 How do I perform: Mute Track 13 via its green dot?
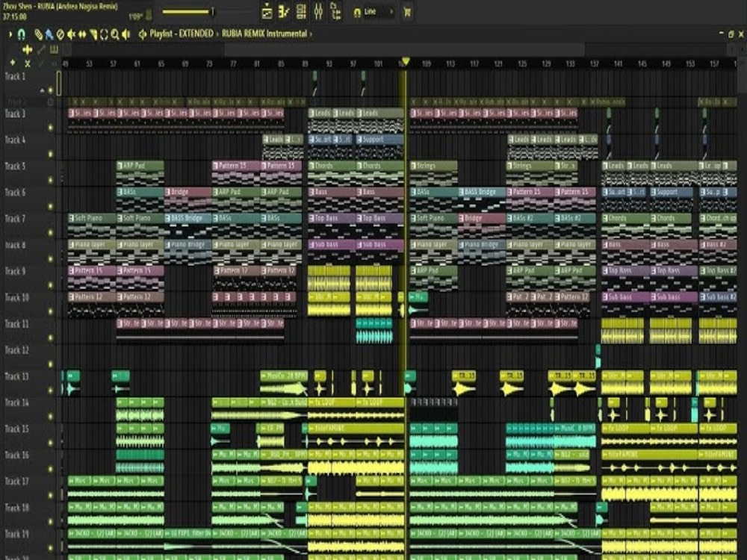point(51,390)
